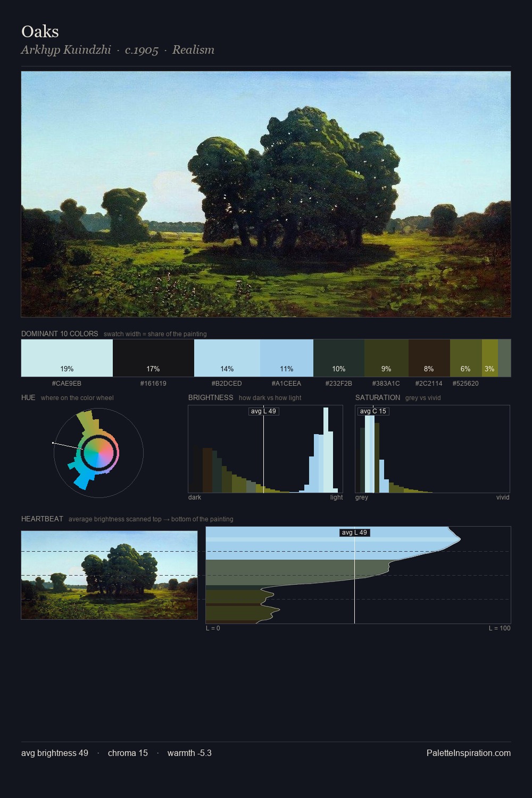Select the #B2DCED light blue swatch at 14%
The height and width of the screenshot is (798, 532).
click(227, 358)
